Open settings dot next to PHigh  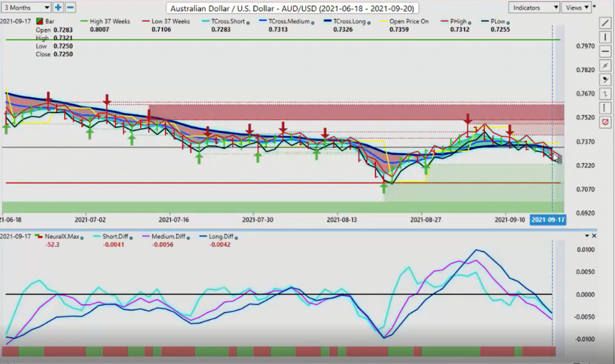click(470, 23)
